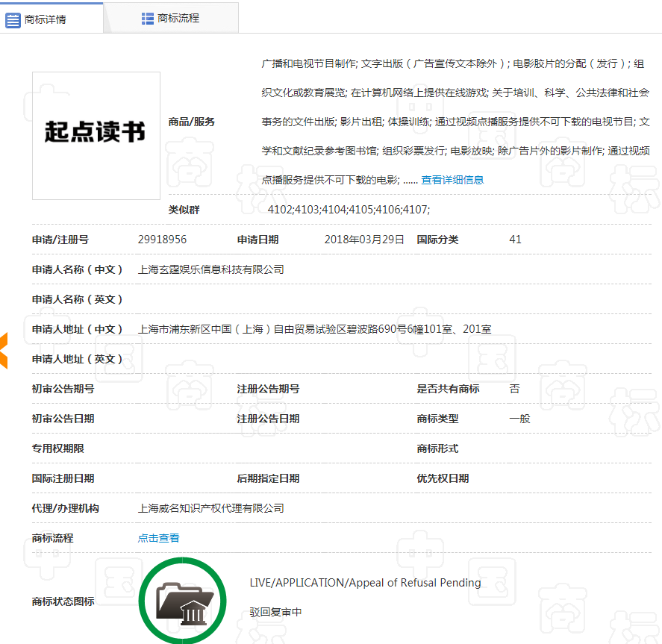Click the 申请日期 label
The width and height of the screenshot is (662, 644).
pos(257,240)
